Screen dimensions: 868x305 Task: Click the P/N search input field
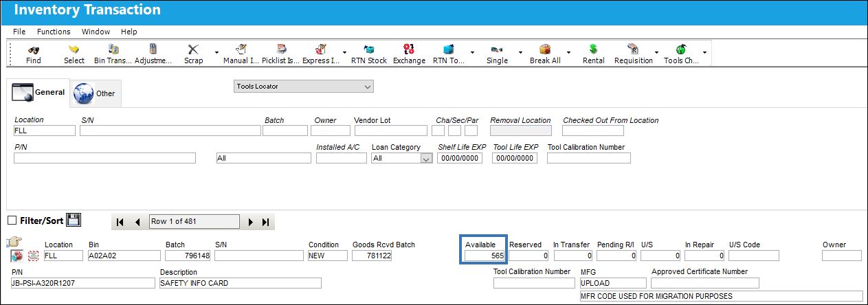104,158
